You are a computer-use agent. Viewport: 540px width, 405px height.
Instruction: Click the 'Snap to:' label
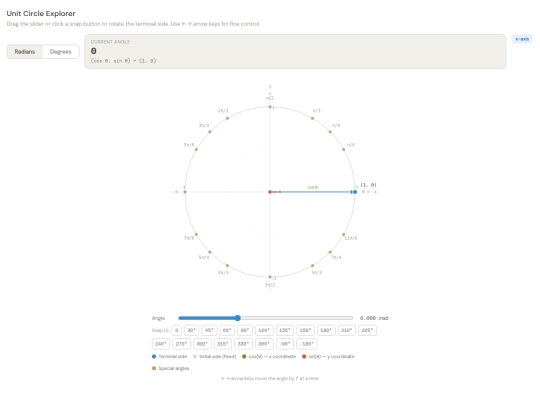pyautogui.click(x=160, y=330)
